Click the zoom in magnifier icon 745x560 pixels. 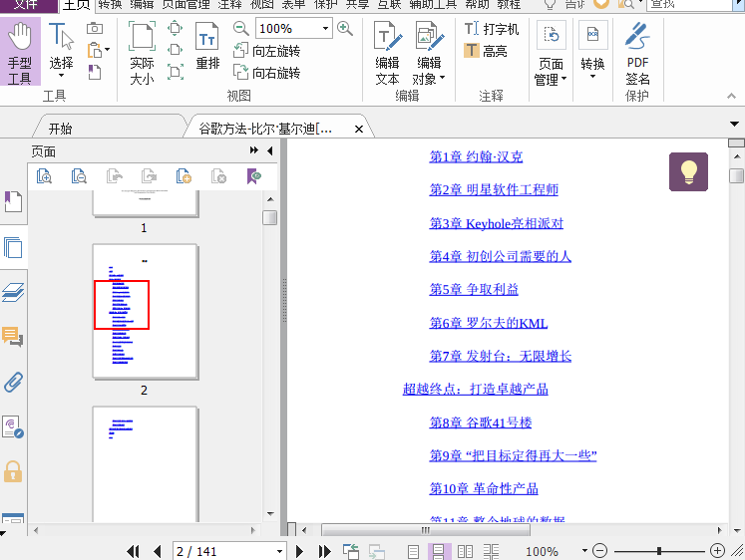345,29
